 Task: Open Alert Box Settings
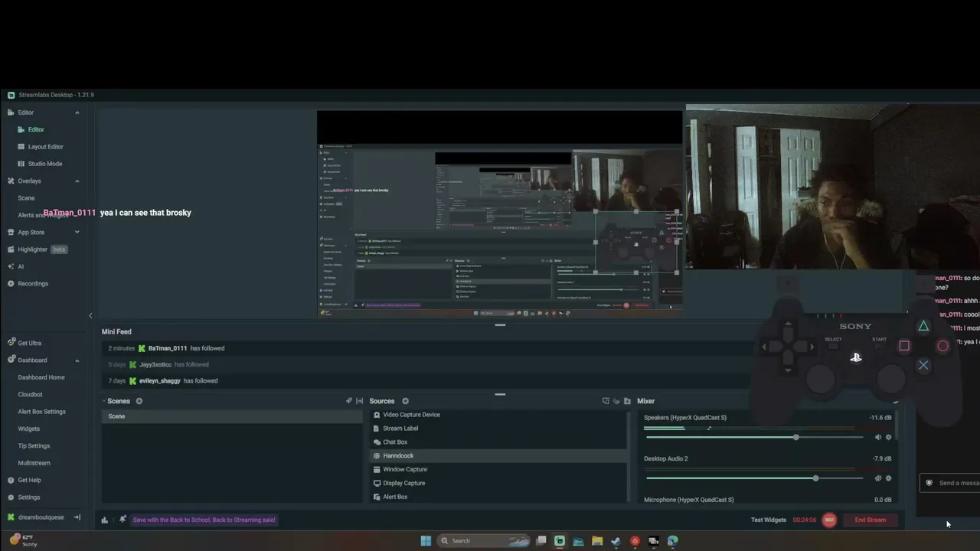[x=43, y=412]
